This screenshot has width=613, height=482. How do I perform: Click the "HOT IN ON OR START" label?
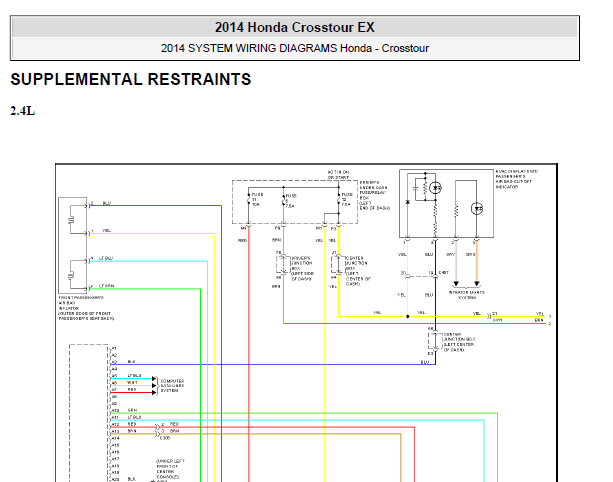(x=339, y=175)
